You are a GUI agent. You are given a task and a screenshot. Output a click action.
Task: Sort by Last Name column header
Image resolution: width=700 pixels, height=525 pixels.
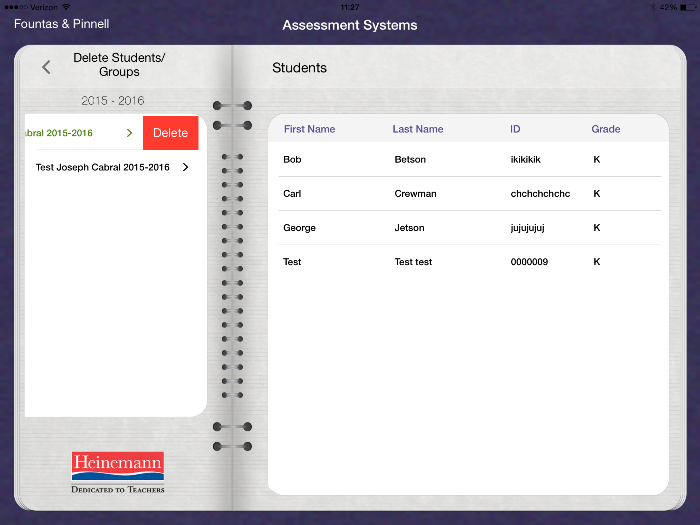(417, 129)
